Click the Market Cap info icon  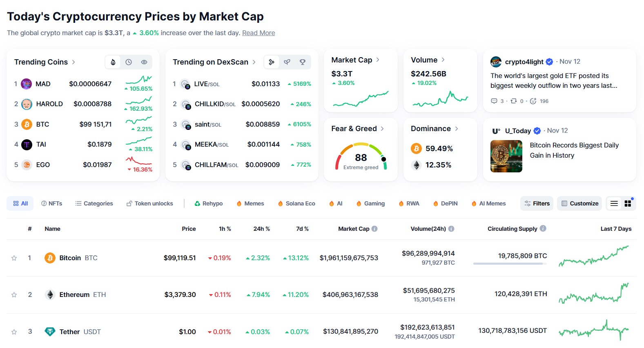click(x=374, y=229)
